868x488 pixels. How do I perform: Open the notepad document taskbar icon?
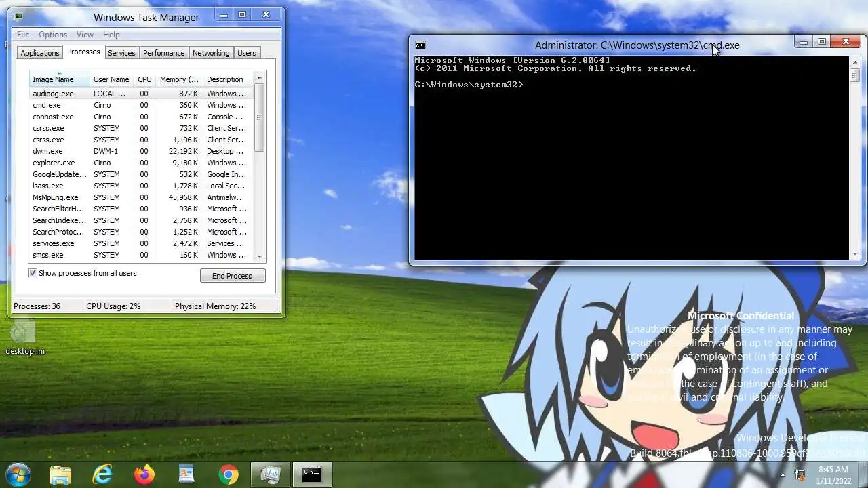[186, 474]
